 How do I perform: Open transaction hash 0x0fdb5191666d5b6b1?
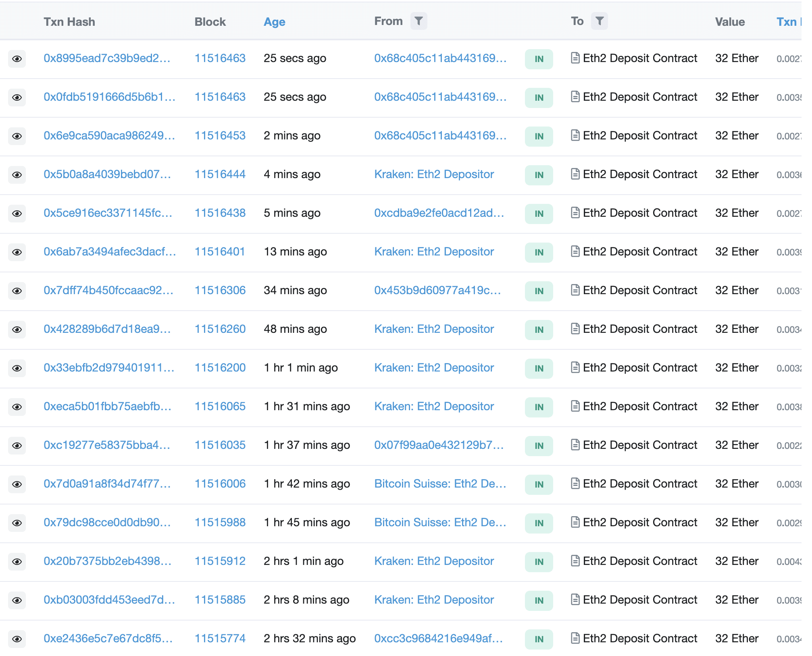[109, 97]
